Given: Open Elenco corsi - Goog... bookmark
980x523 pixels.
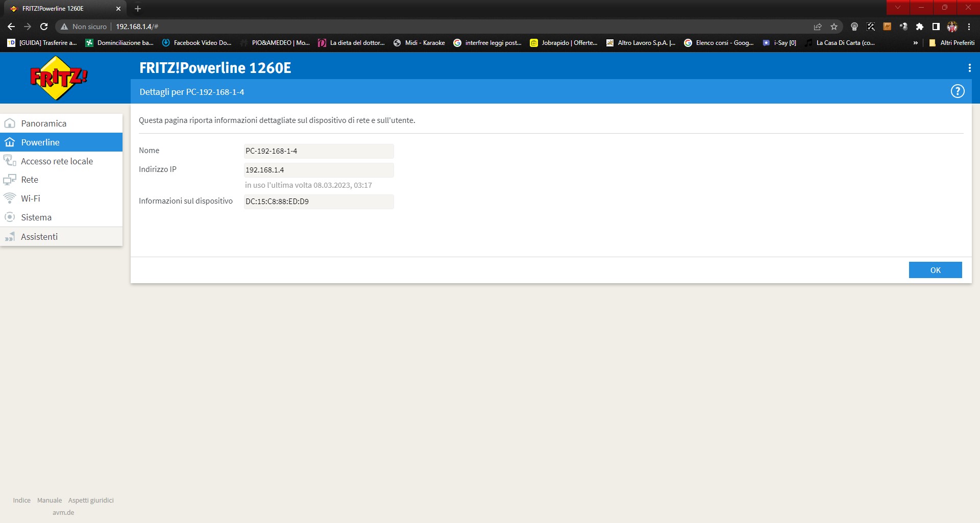Looking at the screenshot, I should pyautogui.click(x=719, y=43).
